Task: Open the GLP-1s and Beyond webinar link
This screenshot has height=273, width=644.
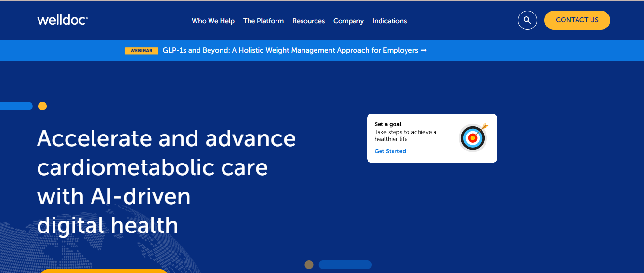Action: pyautogui.click(x=295, y=50)
